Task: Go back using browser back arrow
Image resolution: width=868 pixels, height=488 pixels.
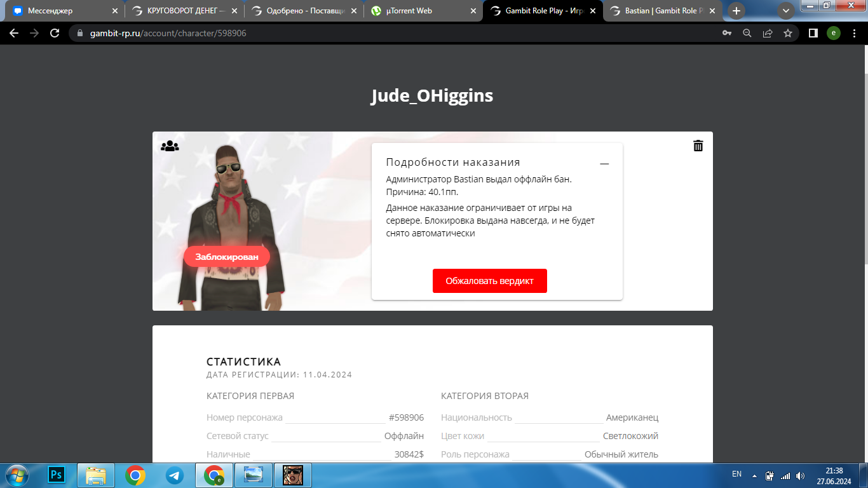Action: [14, 33]
